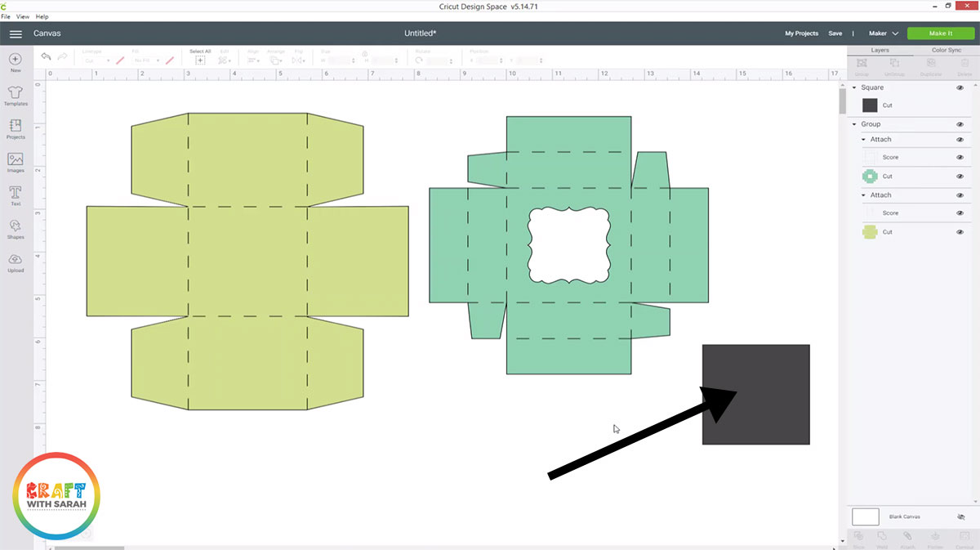This screenshot has height=550, width=980.
Task: Toggle visibility of the Group layer
Action: 960,123
